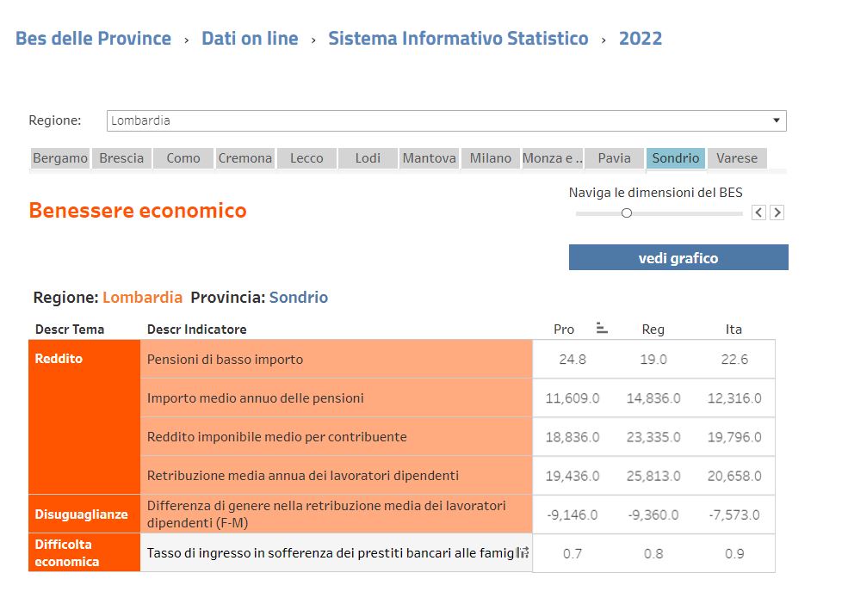Screen dimensions: 848x616
Task: Go to previous BES dimension arrow
Action: tap(758, 213)
